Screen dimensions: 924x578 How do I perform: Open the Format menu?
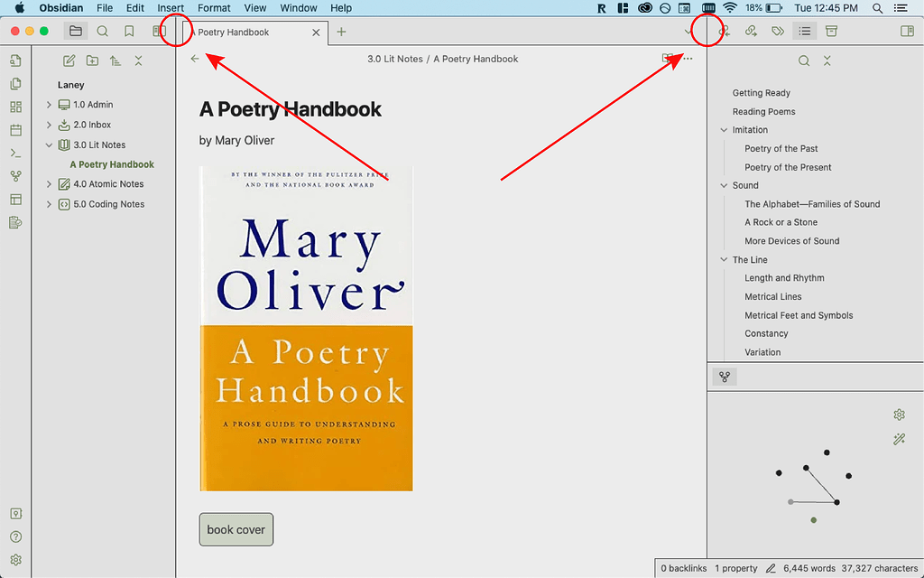(x=214, y=8)
